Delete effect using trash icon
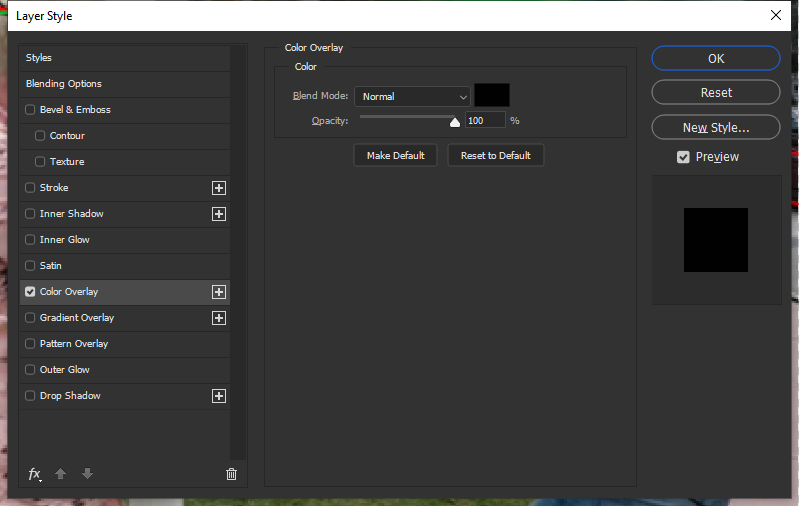Viewport: 799px width, 506px height. click(231, 474)
